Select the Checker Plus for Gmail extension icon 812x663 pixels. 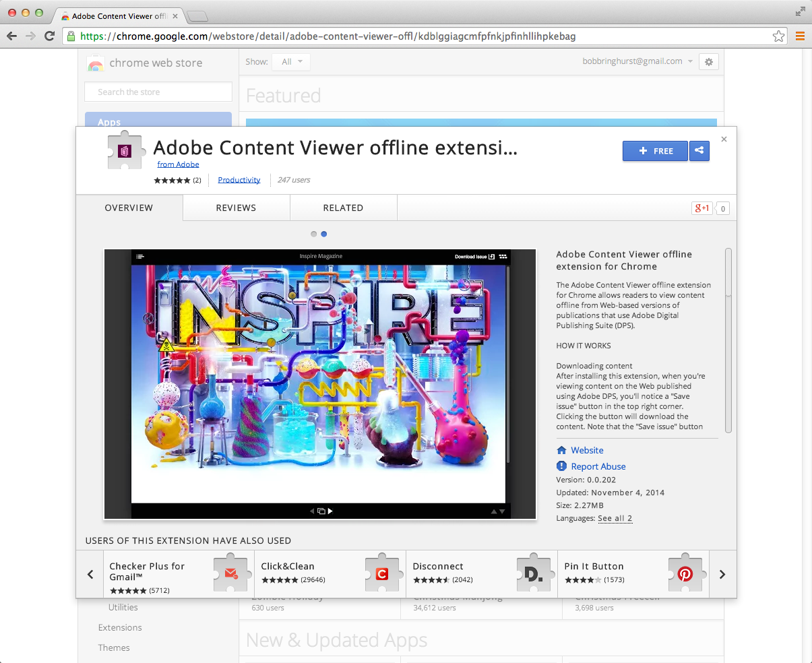click(x=231, y=573)
